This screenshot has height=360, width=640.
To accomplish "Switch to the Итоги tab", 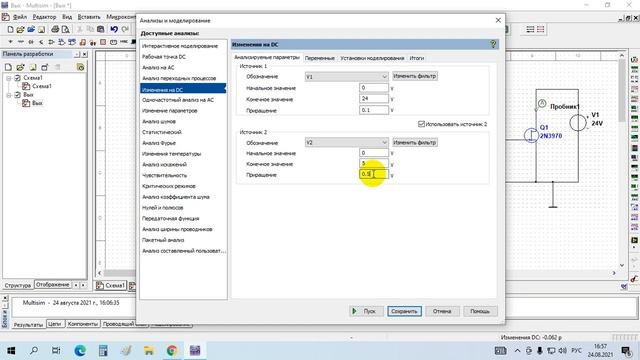I will pyautogui.click(x=417, y=58).
